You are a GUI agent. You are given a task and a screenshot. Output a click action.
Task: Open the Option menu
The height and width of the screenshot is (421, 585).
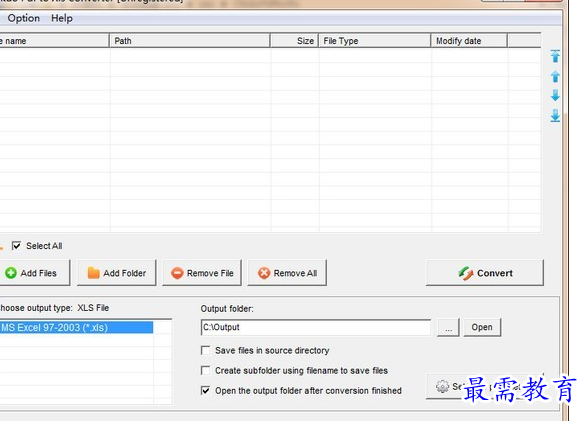24,18
